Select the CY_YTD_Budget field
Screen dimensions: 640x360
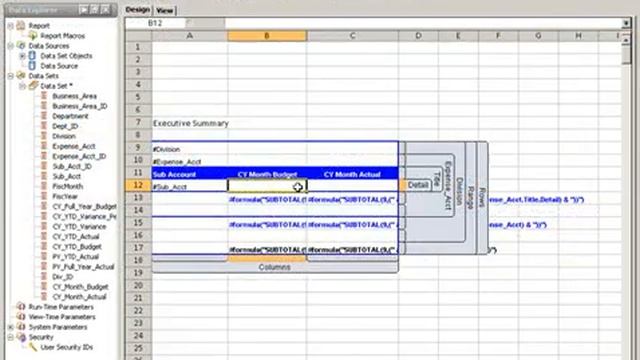click(77, 247)
